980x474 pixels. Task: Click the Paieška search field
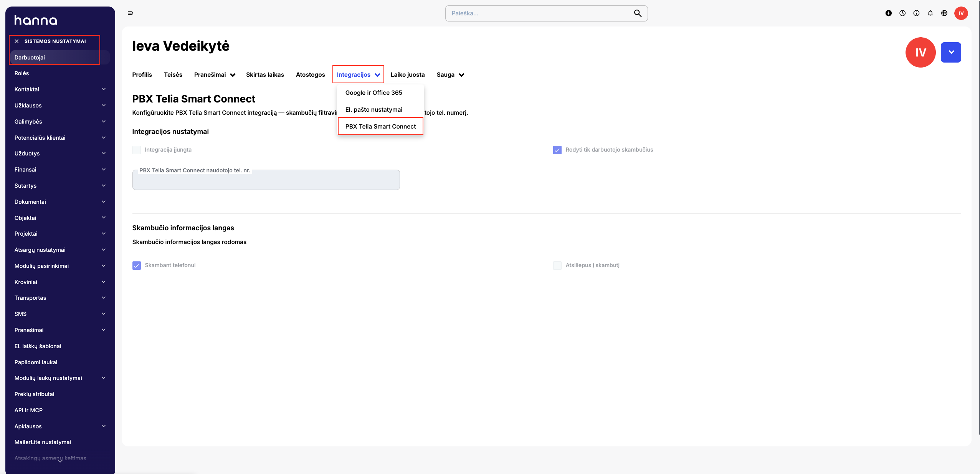tap(546, 13)
